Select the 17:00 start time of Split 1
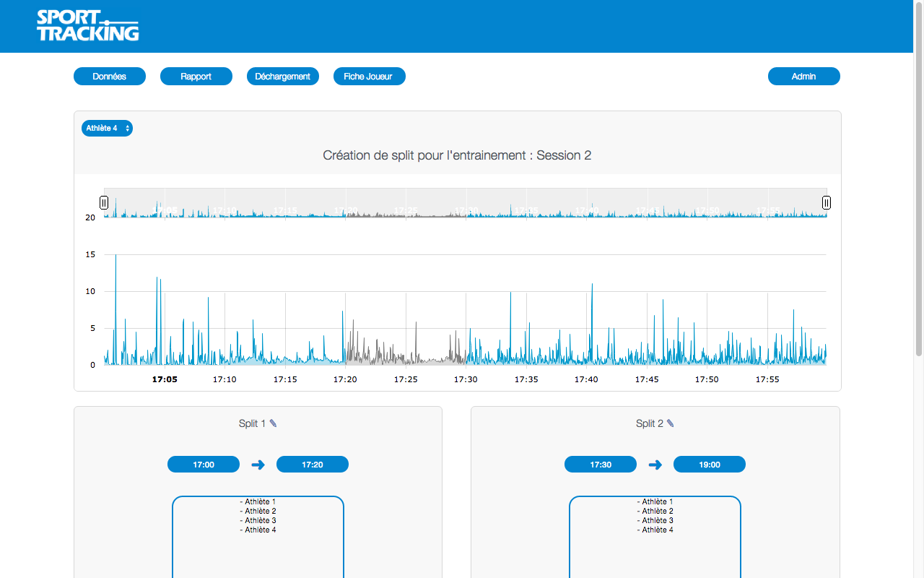Screen dimensions: 924x578 point(204,465)
